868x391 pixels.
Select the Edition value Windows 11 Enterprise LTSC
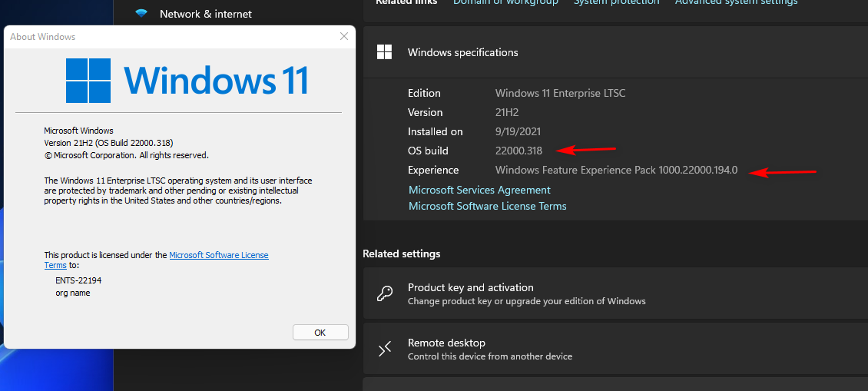(x=560, y=93)
